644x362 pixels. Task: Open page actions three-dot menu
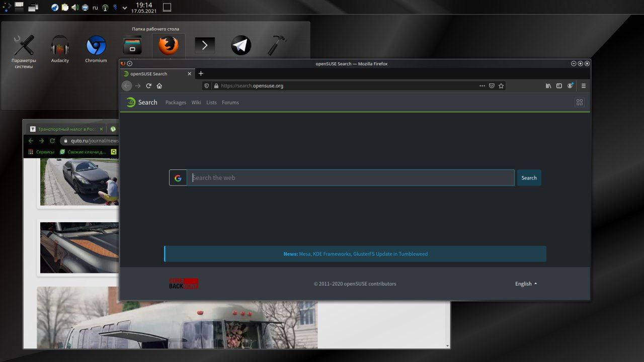[x=482, y=86]
